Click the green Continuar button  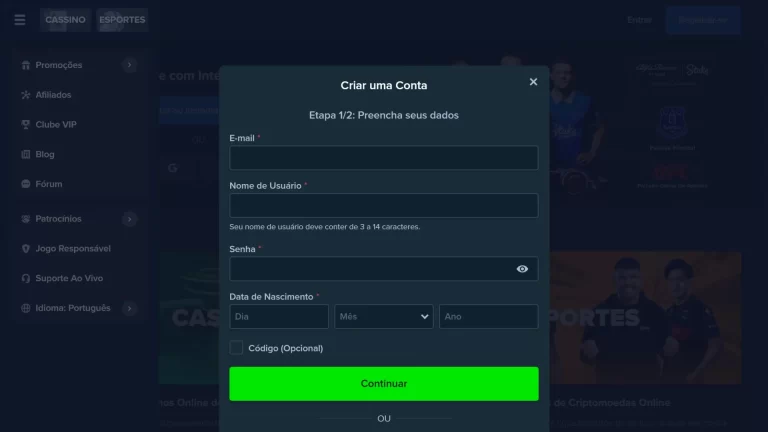(384, 384)
